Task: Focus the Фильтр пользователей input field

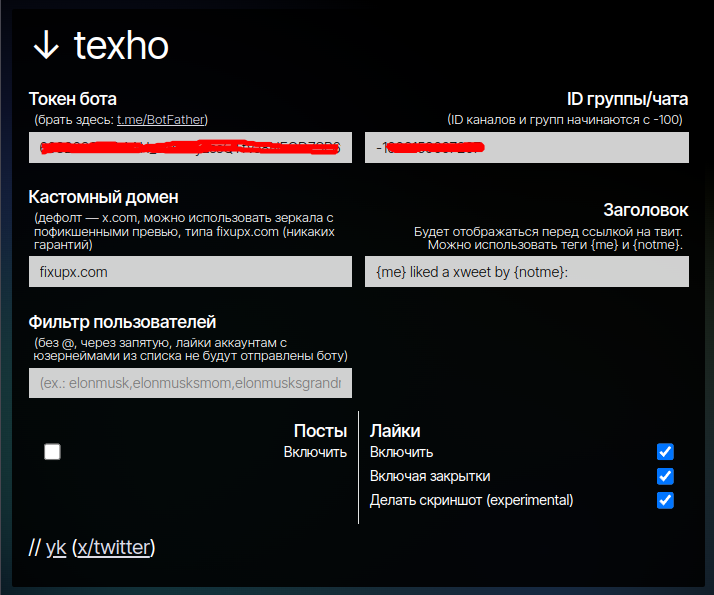Action: 190,383
